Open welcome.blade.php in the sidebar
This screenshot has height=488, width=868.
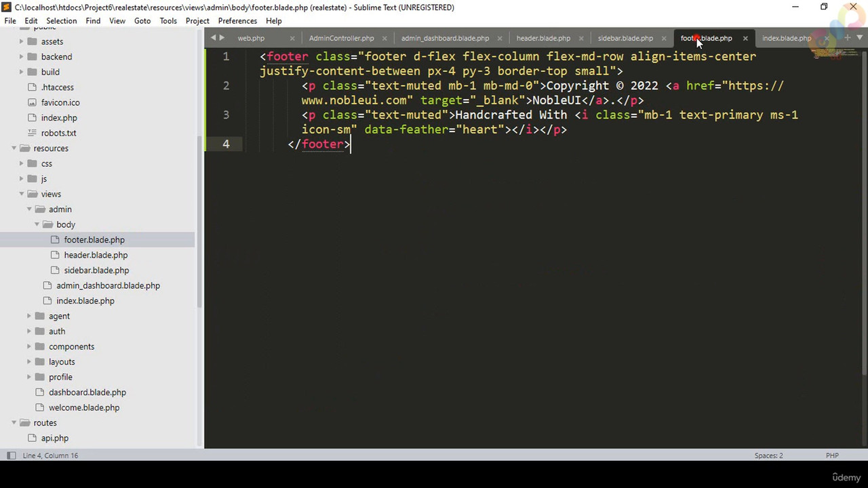click(x=84, y=407)
